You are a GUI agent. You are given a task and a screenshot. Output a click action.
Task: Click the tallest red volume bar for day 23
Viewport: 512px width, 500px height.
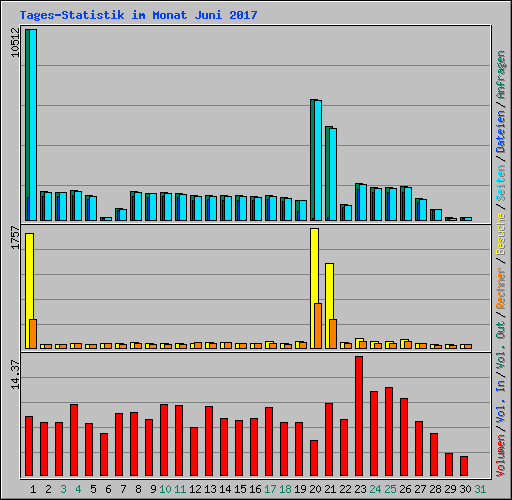pyautogui.click(x=359, y=416)
